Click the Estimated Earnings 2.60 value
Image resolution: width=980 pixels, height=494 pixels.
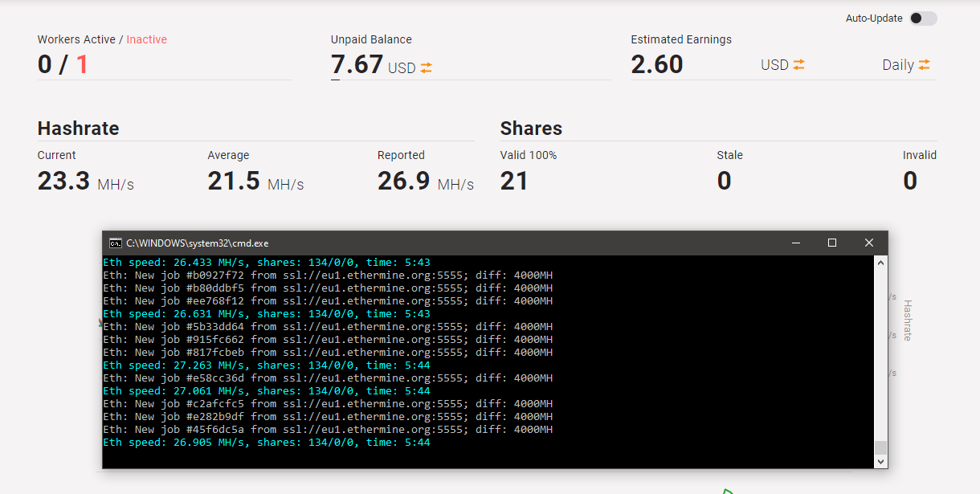pyautogui.click(x=657, y=64)
